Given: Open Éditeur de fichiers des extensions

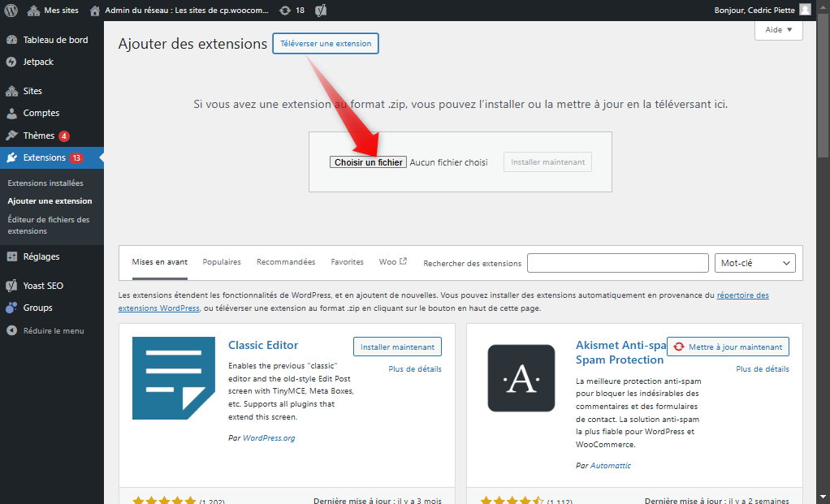Looking at the screenshot, I should (x=49, y=226).
